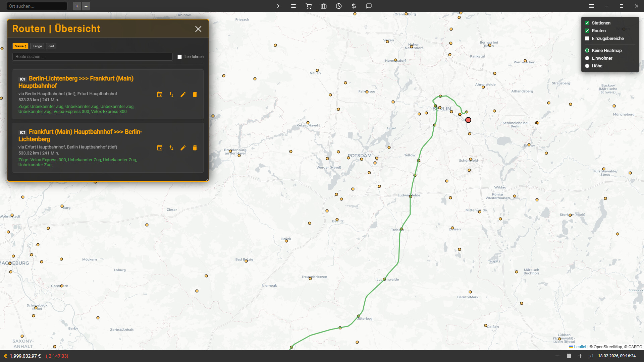Edit the Frankfurt to Berlin route with the pencil icon
The width and height of the screenshot is (644, 362).
pos(183,148)
